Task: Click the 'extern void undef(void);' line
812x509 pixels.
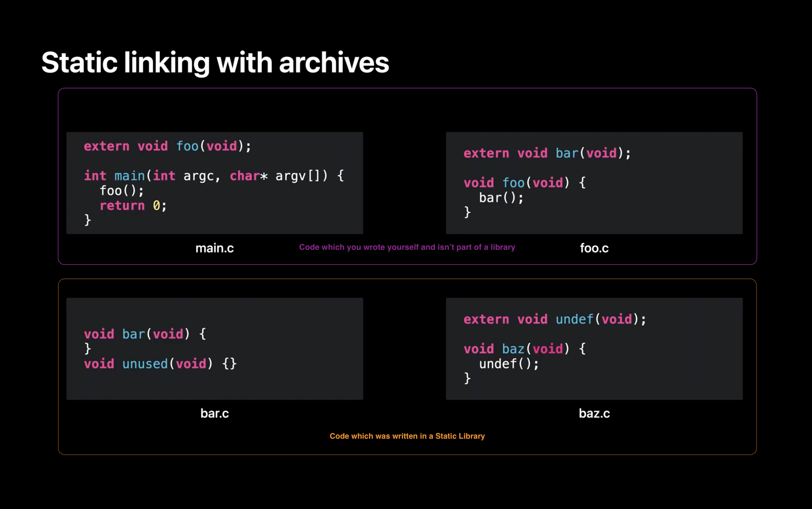Action: pyautogui.click(x=555, y=319)
